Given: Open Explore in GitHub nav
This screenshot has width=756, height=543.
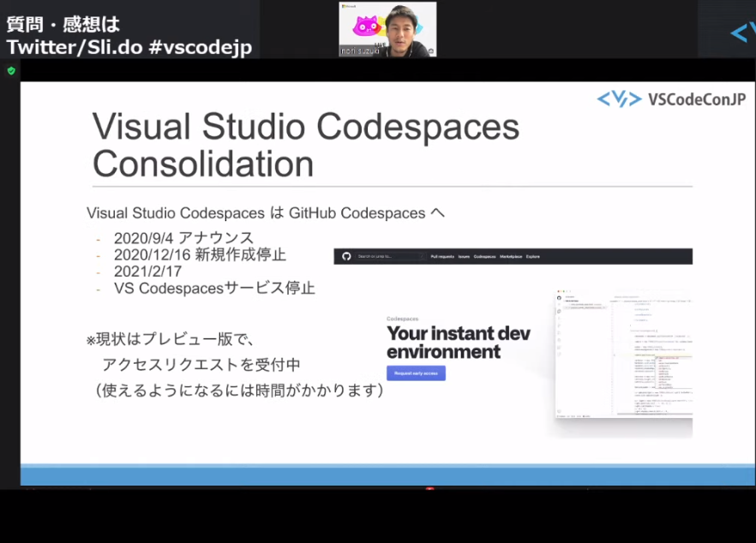Looking at the screenshot, I should [533, 257].
